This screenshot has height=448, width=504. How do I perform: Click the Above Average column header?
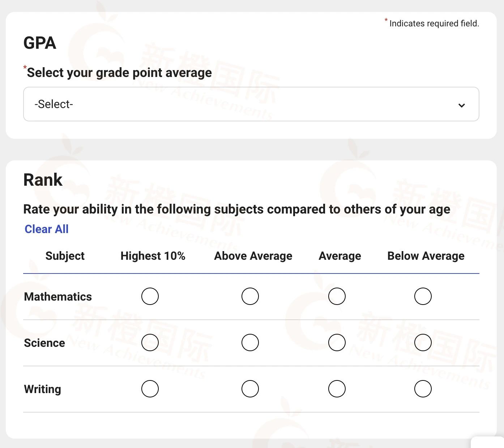[253, 256]
